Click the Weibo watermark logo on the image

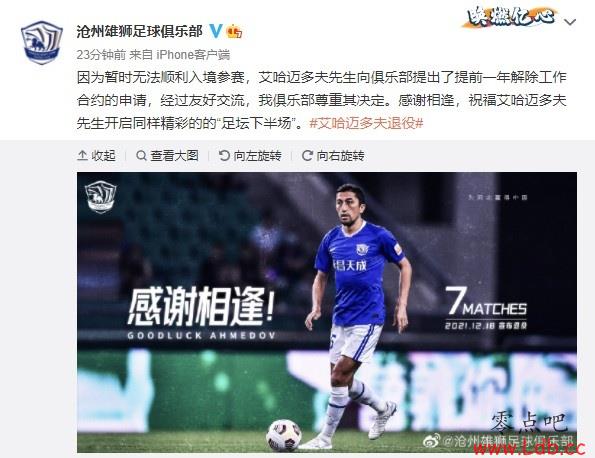[432, 441]
